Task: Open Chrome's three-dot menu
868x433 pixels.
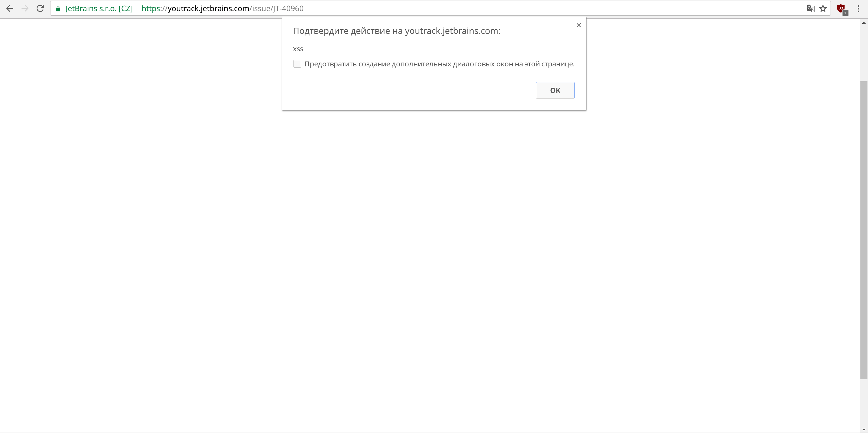Action: pos(858,8)
